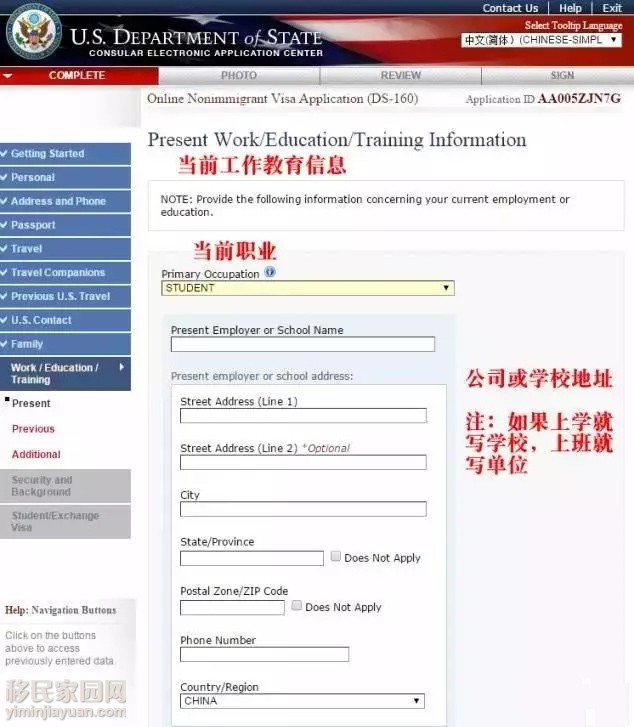Open Getting Started section
The height and width of the screenshot is (727, 634).
(x=65, y=153)
